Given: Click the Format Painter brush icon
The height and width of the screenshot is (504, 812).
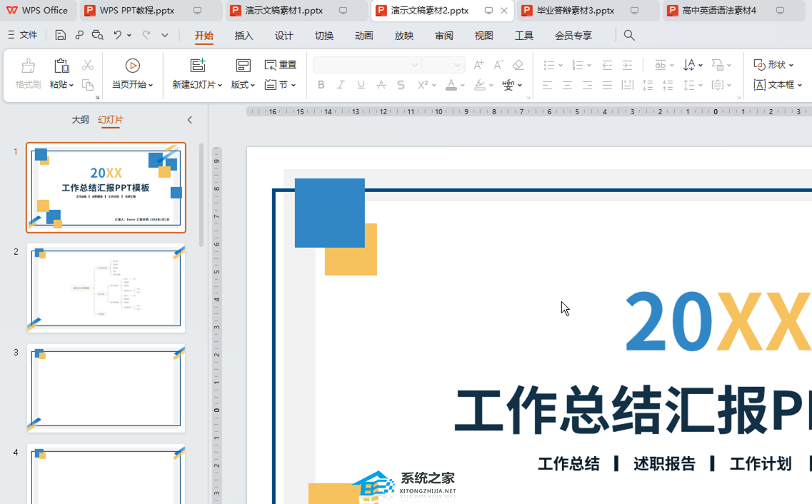Looking at the screenshot, I should pos(28,66).
